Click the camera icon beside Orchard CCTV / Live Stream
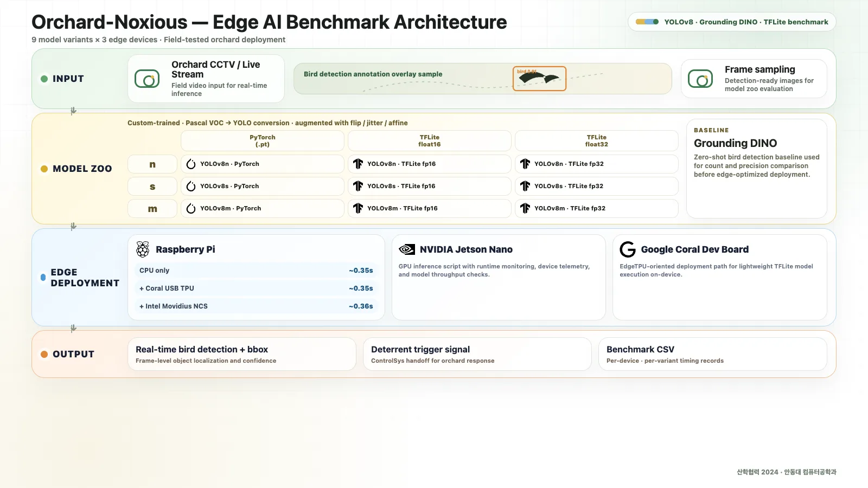The image size is (868, 488). 147,79
